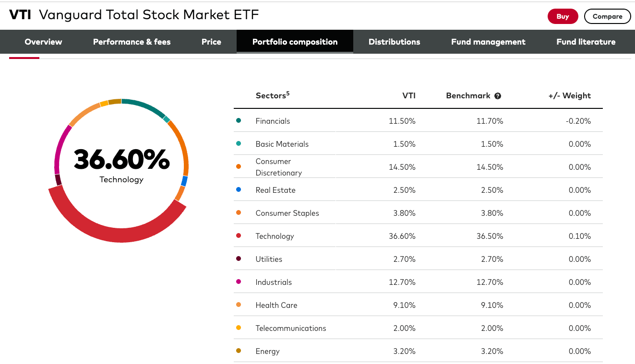Click the Real Estate blue legend dot
This screenshot has height=364, width=635.
coord(239,190)
